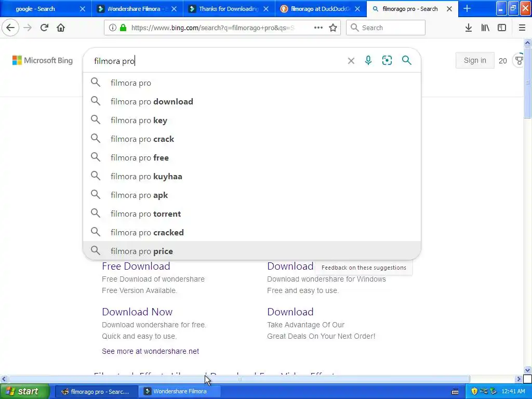Click the 12:41 AM taskbar clock
The height and width of the screenshot is (399, 532).
513,391
